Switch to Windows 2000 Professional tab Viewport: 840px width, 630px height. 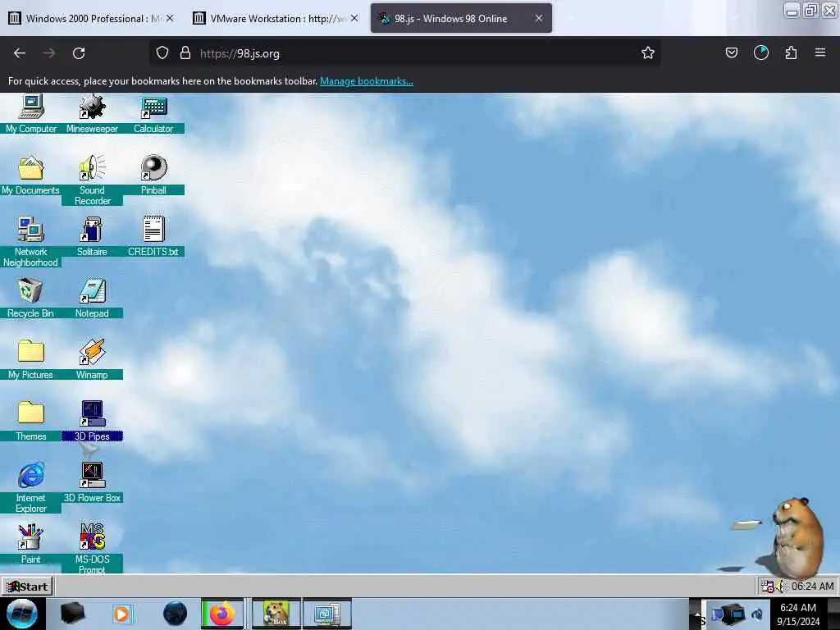coord(91,18)
